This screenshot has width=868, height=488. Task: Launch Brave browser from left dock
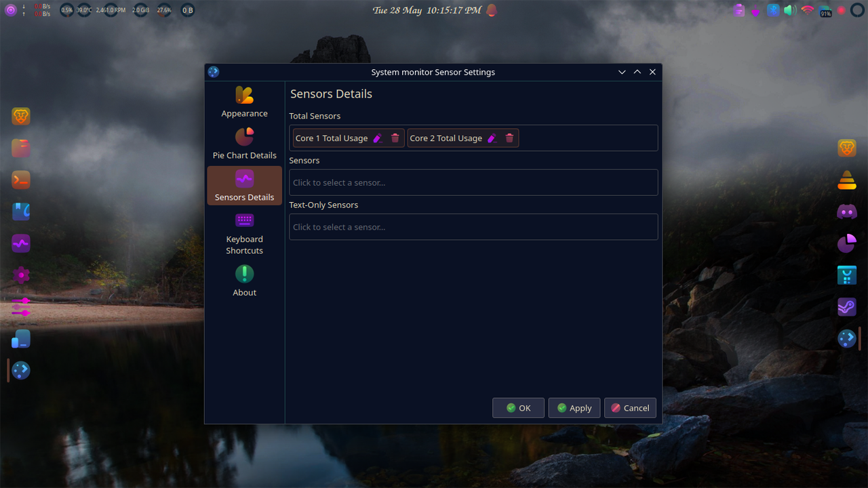pos(21,117)
